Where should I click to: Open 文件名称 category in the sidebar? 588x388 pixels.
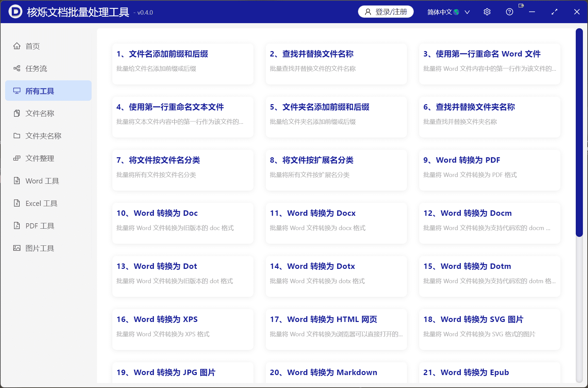point(48,113)
